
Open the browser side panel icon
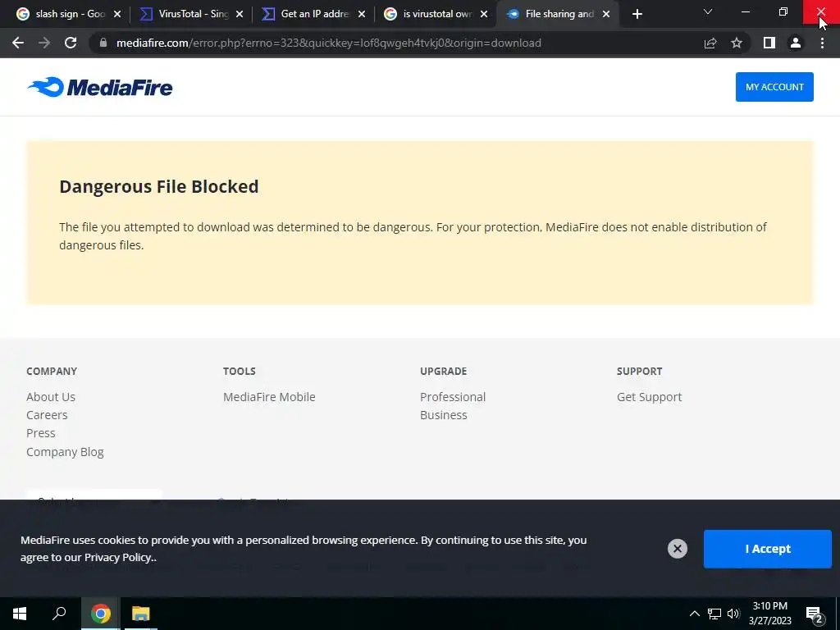(769, 43)
